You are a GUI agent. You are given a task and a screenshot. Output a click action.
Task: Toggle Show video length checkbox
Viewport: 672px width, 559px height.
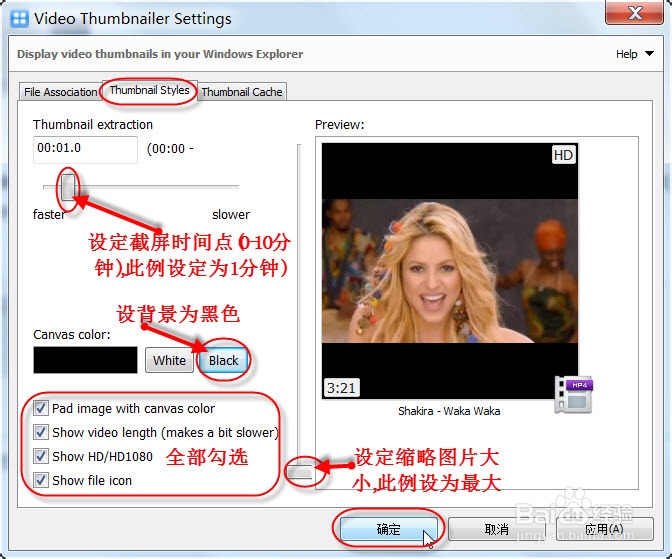click(41, 432)
